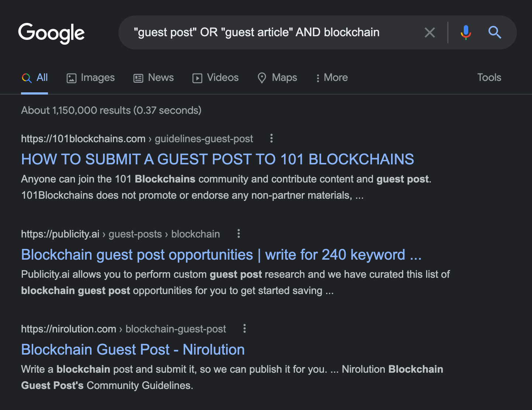Viewport: 532px width, 410px height.
Task: Switch to the Images tab
Action: pos(97,78)
